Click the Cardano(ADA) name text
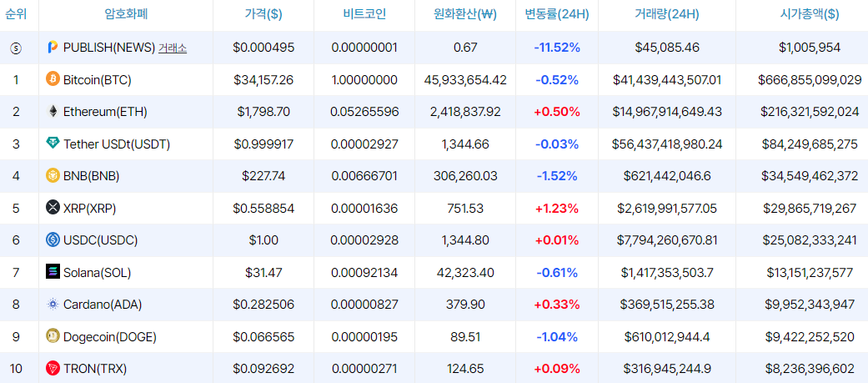 tap(103, 305)
